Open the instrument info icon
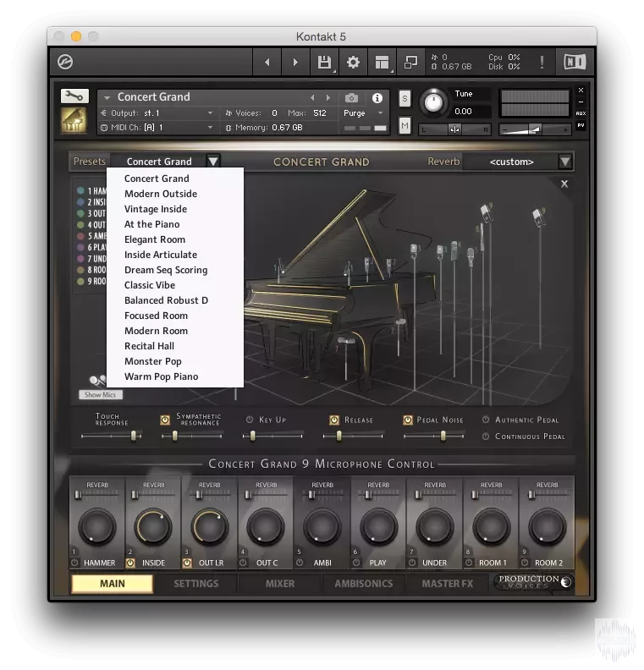This screenshot has height=670, width=644. [x=377, y=98]
